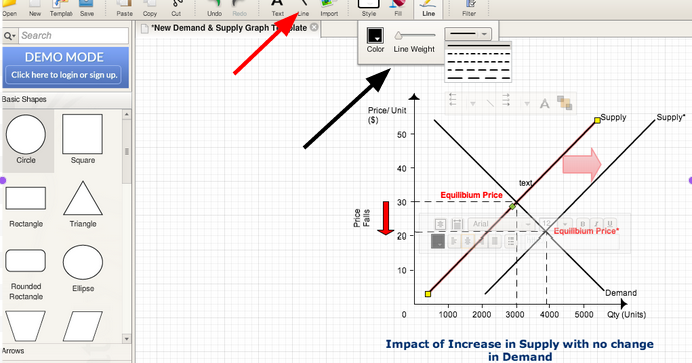
Task: Open the font size 12 dropdown
Action: point(555,224)
